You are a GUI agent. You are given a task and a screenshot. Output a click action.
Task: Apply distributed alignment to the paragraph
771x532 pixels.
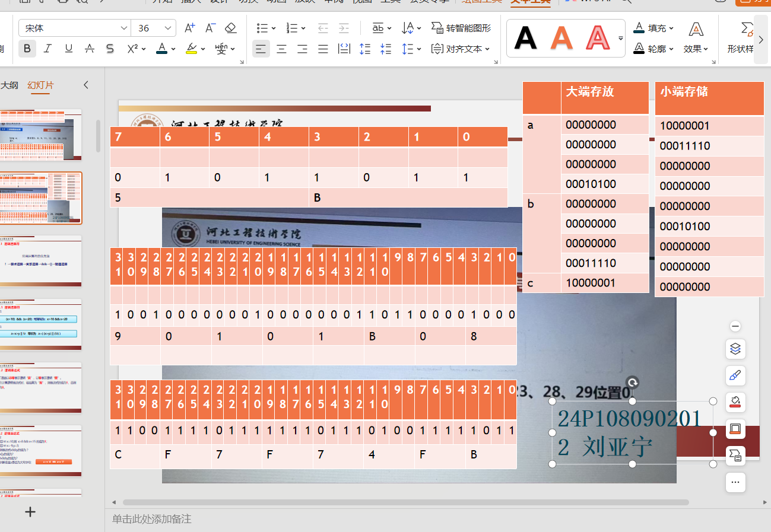click(344, 49)
